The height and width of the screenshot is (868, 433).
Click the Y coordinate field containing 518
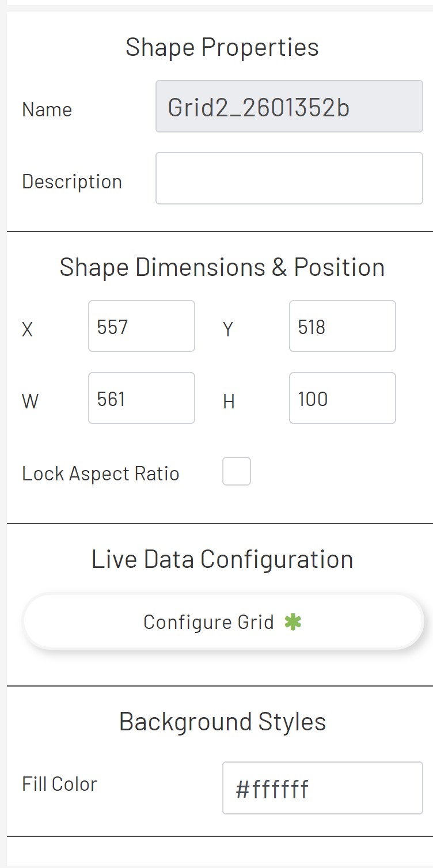click(341, 326)
